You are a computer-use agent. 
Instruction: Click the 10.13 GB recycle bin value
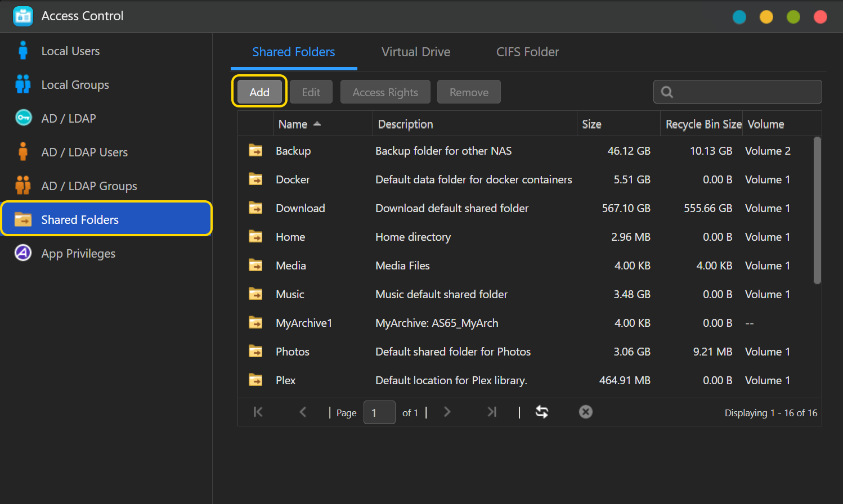pos(711,151)
